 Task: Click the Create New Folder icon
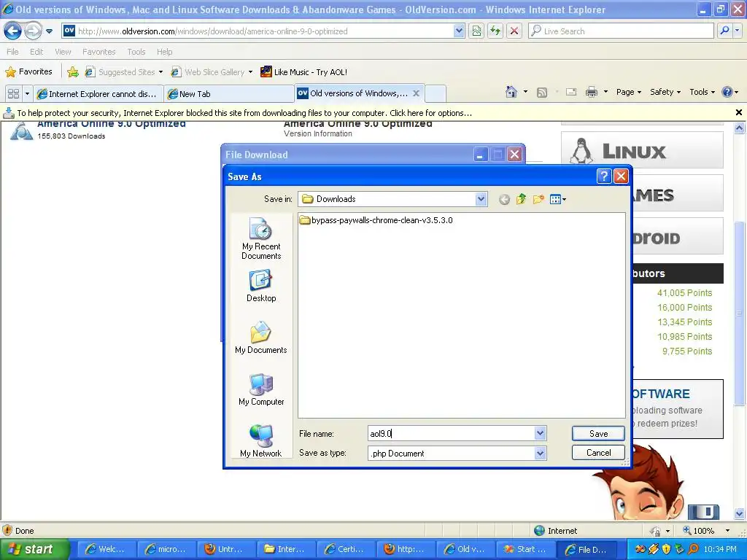tap(538, 199)
